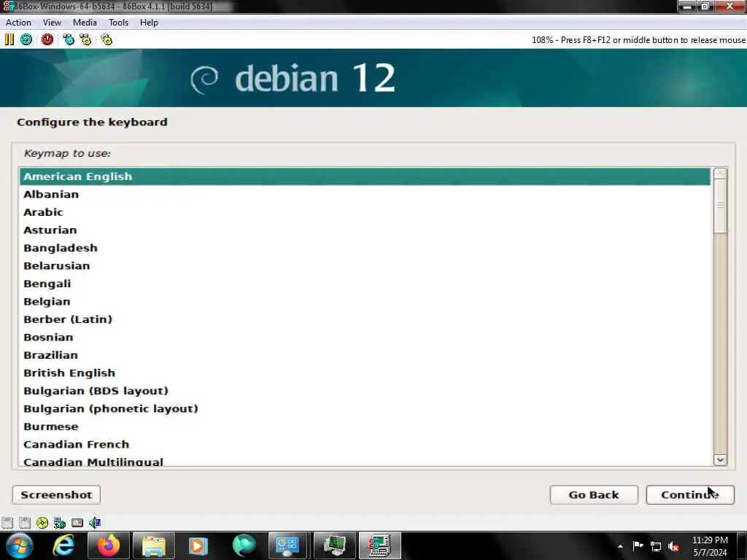The width and height of the screenshot is (747, 560).
Task: Select Bosnian keymap
Action: click(365, 337)
